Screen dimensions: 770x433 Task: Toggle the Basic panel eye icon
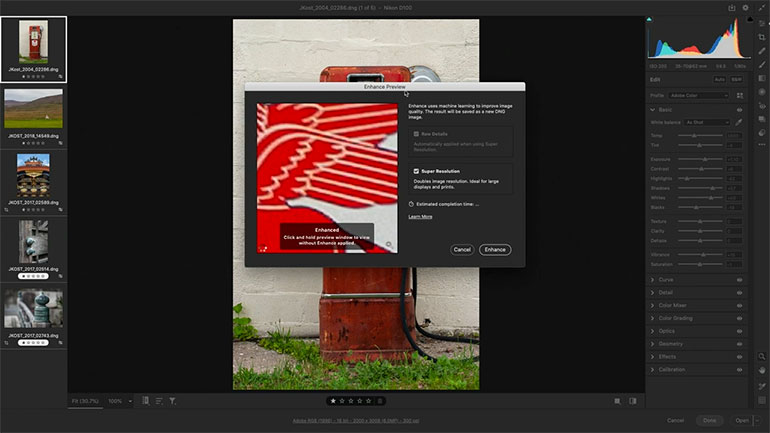pos(740,109)
